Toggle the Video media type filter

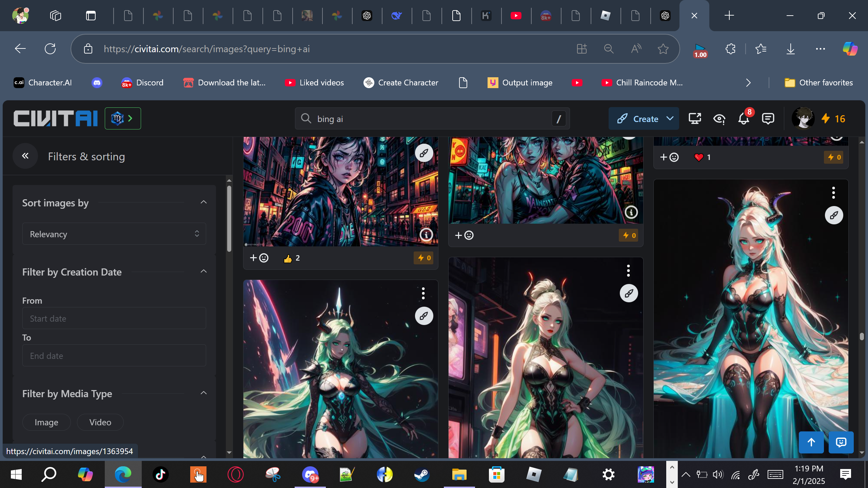pos(100,422)
